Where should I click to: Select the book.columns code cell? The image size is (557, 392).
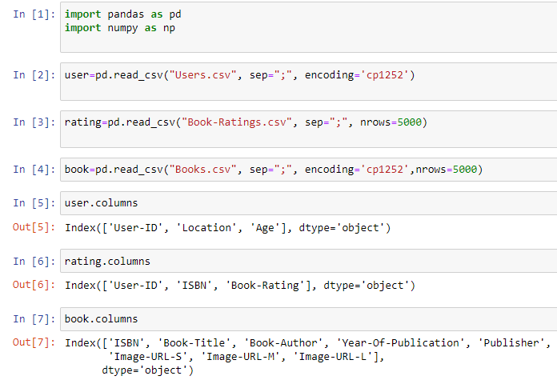tap(308, 318)
